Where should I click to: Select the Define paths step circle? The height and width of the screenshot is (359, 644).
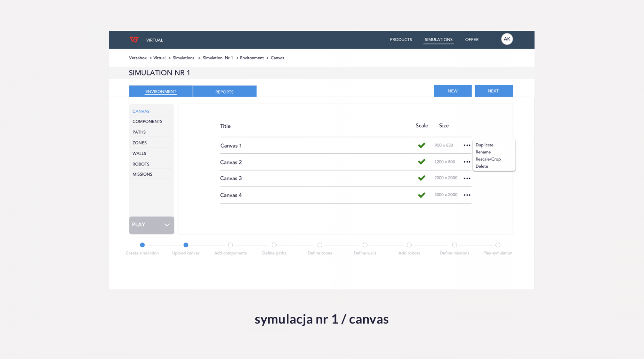274,245
